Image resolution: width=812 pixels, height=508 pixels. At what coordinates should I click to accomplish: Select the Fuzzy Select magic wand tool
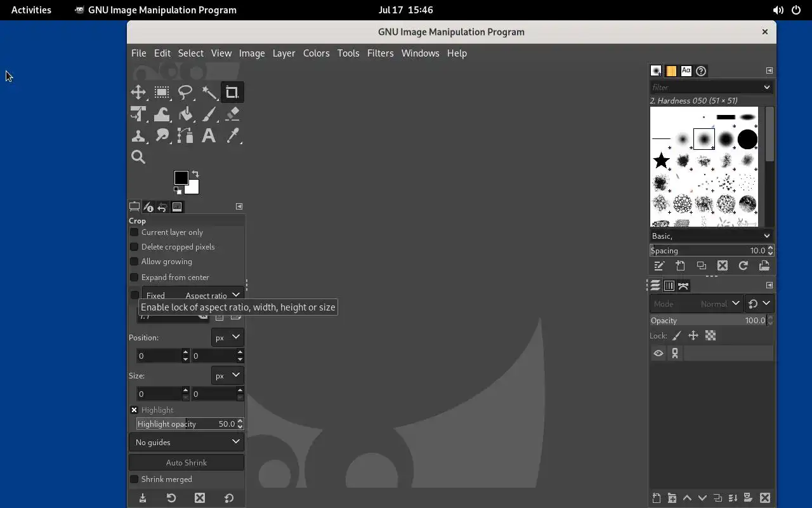click(209, 93)
